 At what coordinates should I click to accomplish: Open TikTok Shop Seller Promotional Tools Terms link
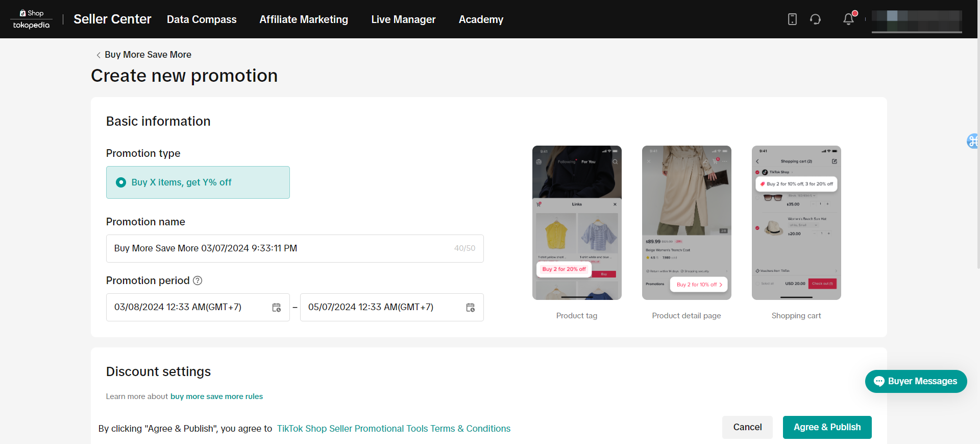pyautogui.click(x=394, y=429)
